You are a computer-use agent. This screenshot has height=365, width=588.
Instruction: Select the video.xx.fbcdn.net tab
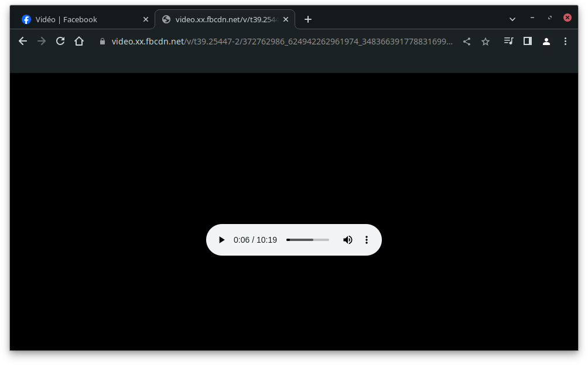[x=223, y=19]
